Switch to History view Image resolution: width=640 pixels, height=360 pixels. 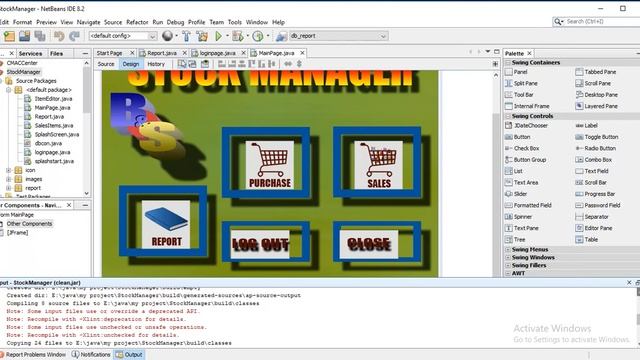click(x=156, y=64)
